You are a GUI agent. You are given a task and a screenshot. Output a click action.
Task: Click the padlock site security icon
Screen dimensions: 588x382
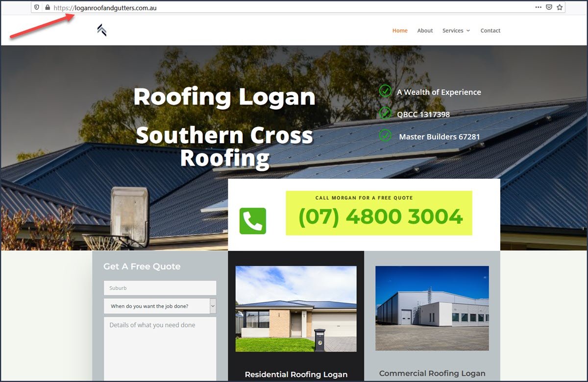point(48,7)
